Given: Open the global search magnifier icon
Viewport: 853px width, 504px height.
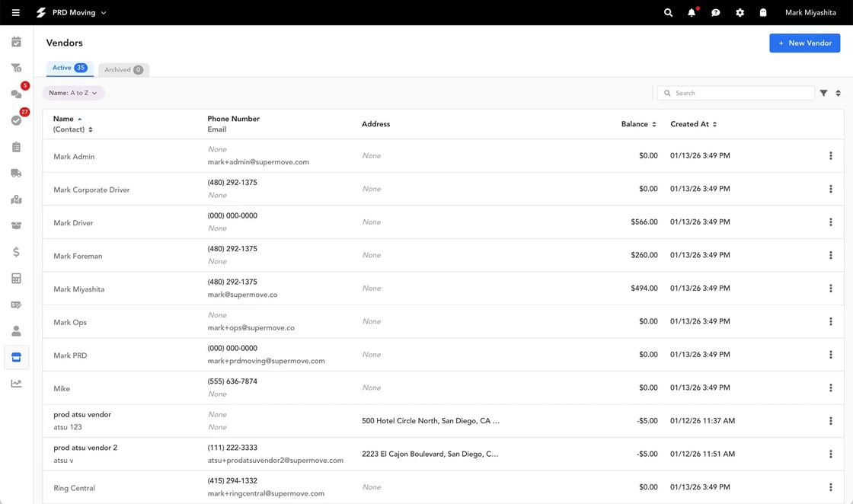Looking at the screenshot, I should [x=668, y=12].
